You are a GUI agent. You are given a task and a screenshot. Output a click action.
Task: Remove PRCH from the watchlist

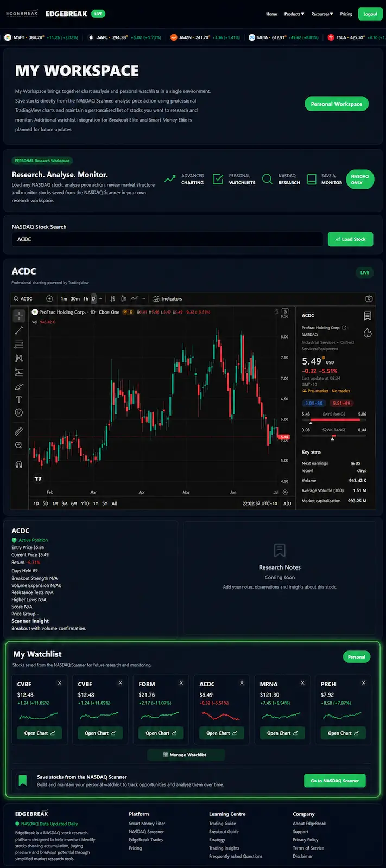pyautogui.click(x=364, y=683)
